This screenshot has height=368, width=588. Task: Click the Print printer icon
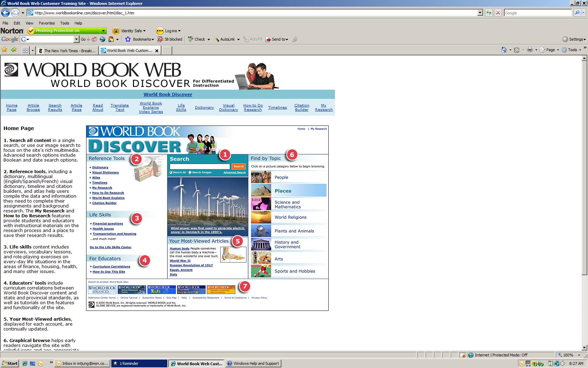tap(530, 50)
